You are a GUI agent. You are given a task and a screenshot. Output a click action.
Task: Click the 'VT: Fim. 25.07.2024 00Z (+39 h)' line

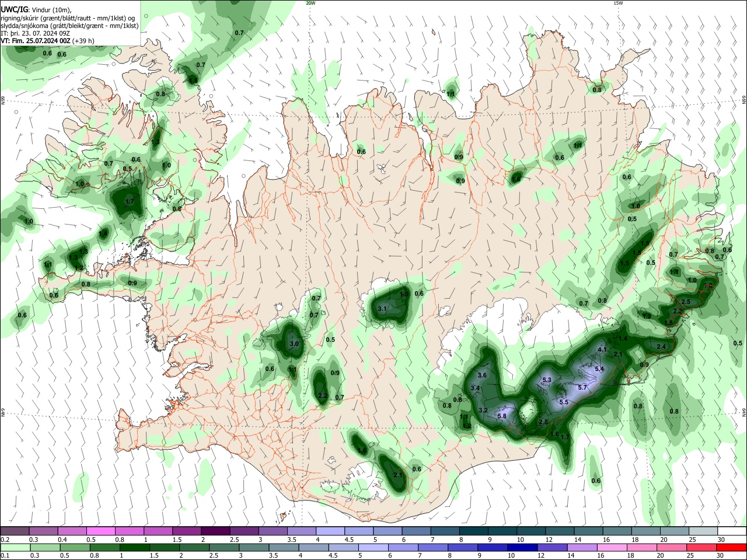[x=47, y=41]
